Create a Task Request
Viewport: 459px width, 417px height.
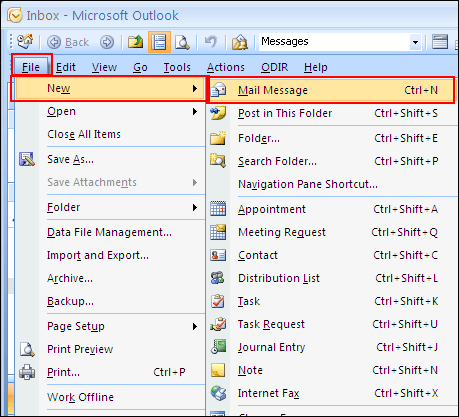(332, 324)
